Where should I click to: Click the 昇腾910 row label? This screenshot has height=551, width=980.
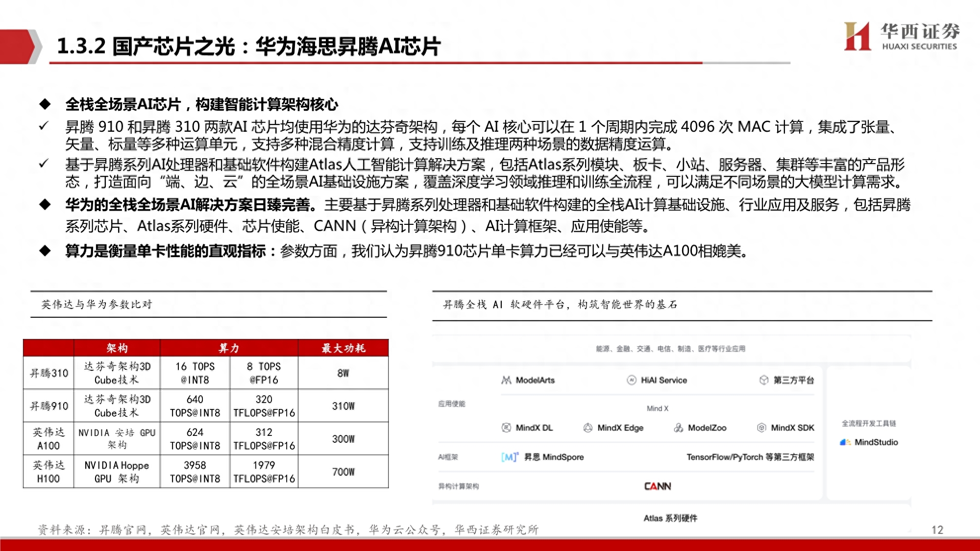(49, 406)
